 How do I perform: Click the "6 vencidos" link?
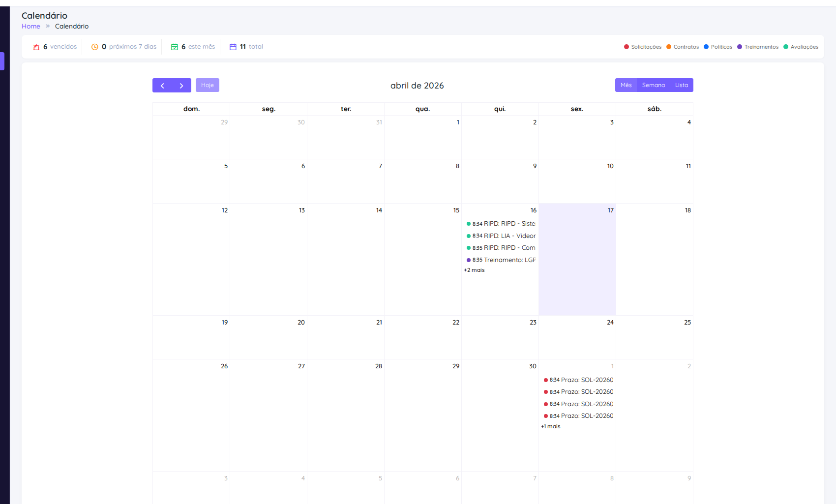60,46
